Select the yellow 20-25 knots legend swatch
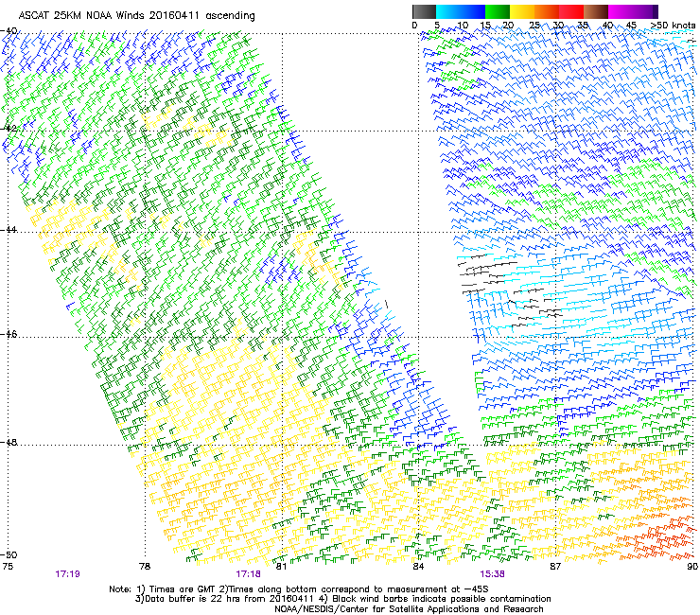 522,11
